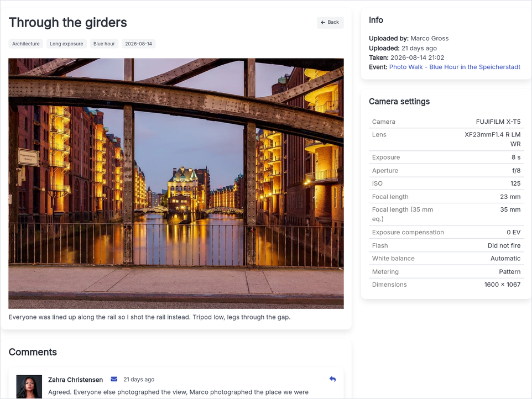The height and width of the screenshot is (399, 532).
Task: Click the Info panel heading
Action: (376, 20)
